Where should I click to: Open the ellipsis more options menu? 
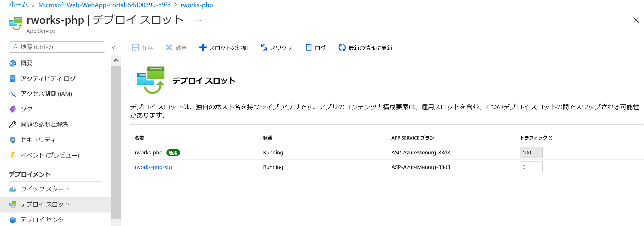[x=198, y=20]
